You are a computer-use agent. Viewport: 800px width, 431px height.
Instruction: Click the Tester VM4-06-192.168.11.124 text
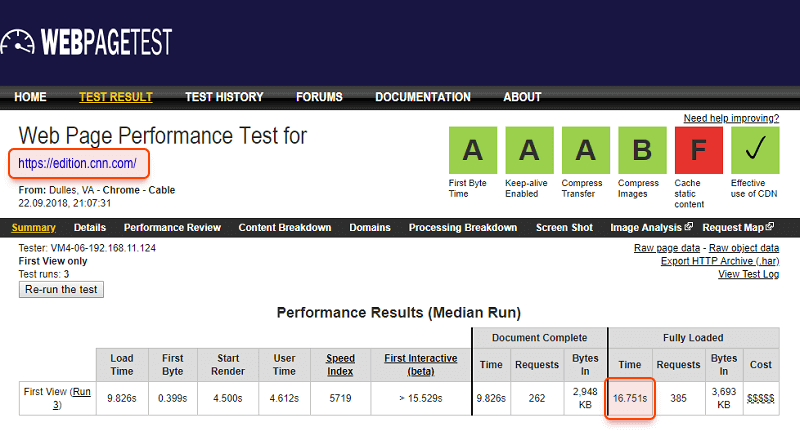pos(87,248)
